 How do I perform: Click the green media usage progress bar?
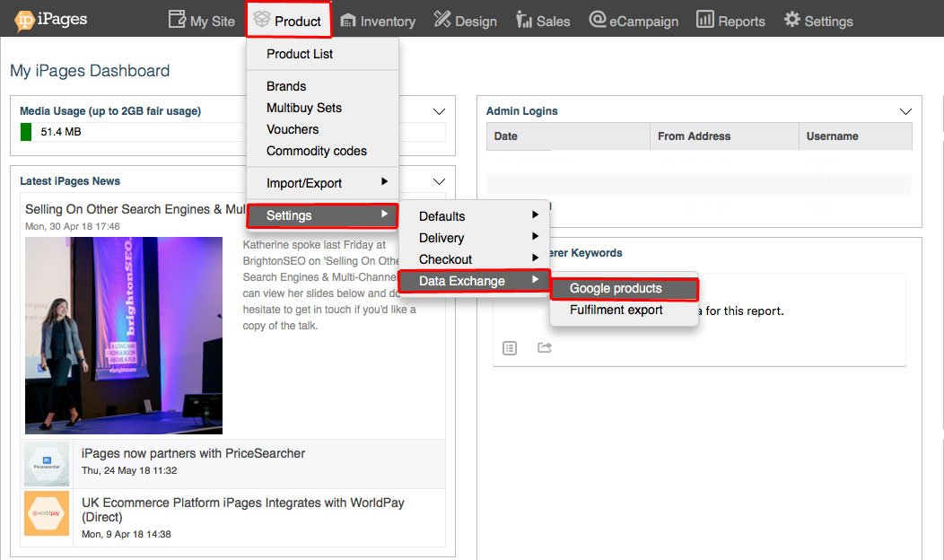coord(26,132)
